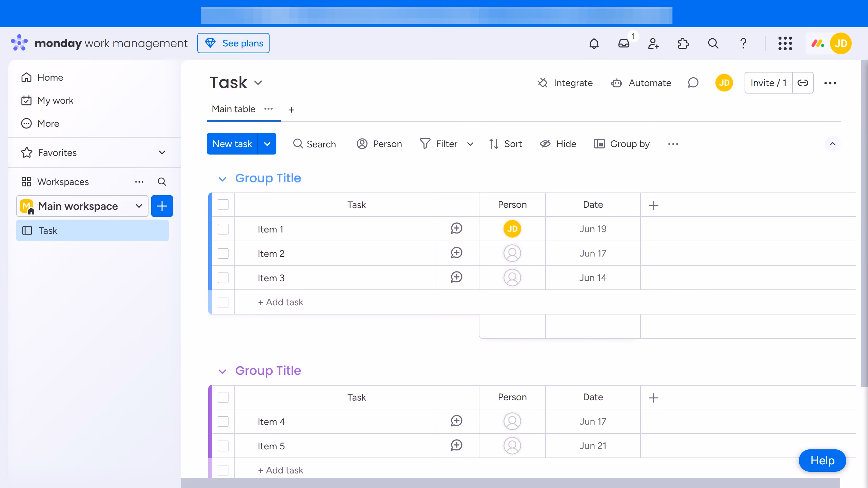Open Hide columns toggle
The height and width of the screenshot is (488, 868).
click(558, 144)
